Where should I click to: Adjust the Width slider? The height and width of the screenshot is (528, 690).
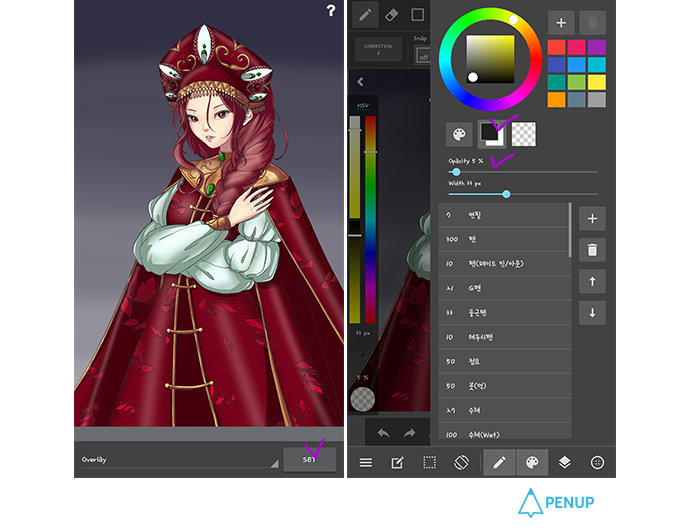(523, 194)
